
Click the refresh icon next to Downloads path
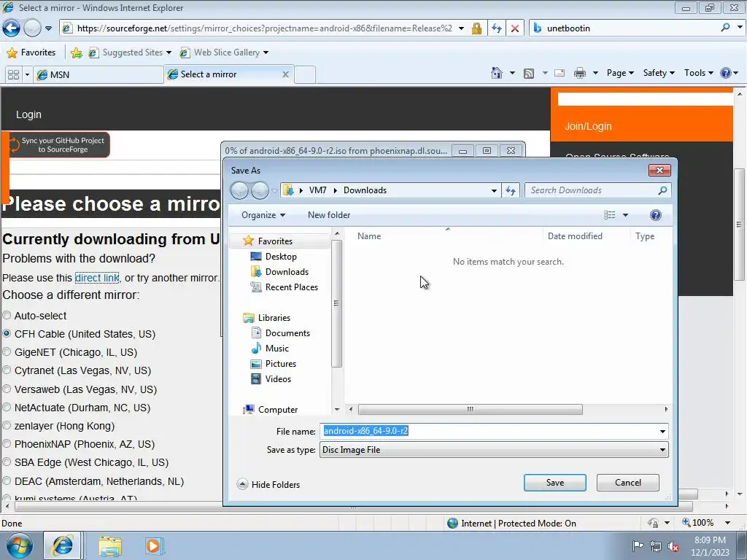[510, 190]
